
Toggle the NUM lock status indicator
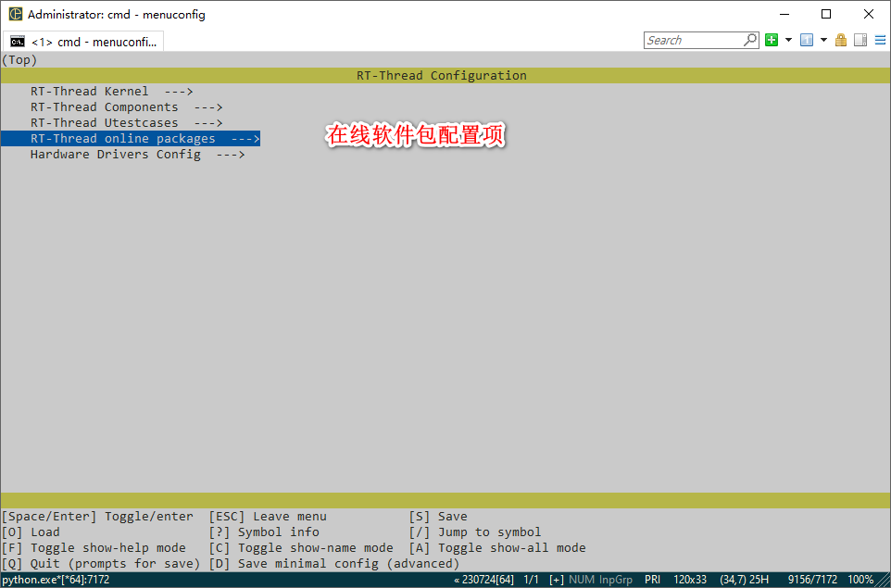pyautogui.click(x=582, y=580)
